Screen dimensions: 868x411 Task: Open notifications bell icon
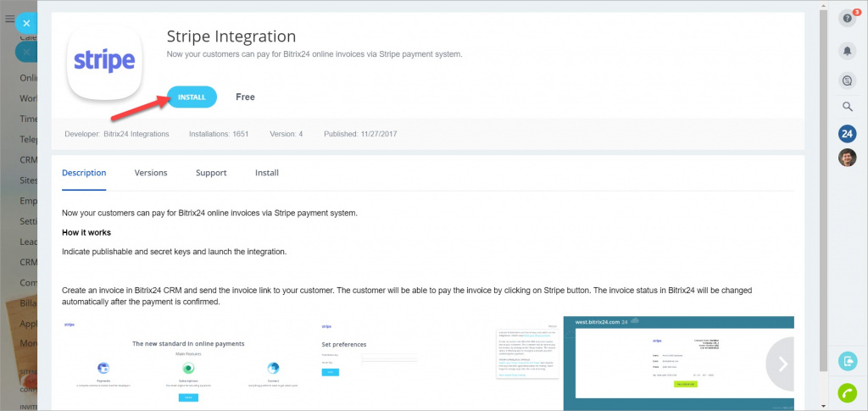click(x=847, y=51)
